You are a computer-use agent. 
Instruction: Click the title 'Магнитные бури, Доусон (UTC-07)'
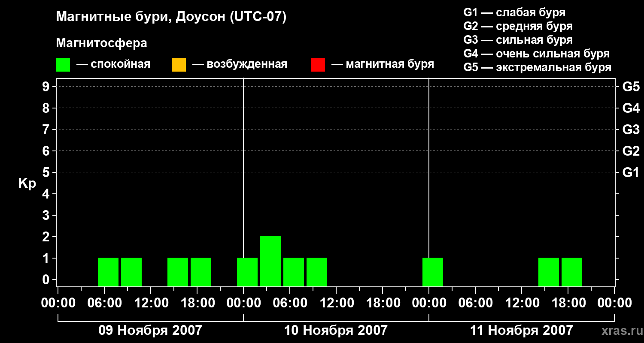click(171, 18)
